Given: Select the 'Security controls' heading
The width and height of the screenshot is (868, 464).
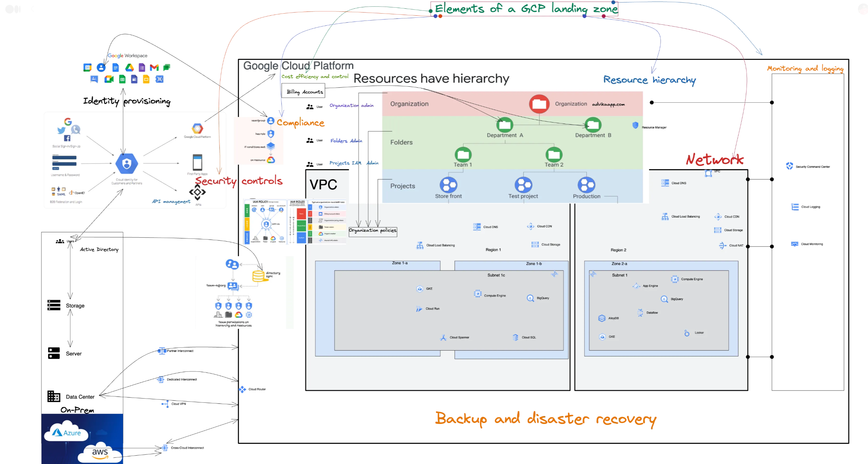Looking at the screenshot, I should tap(238, 181).
